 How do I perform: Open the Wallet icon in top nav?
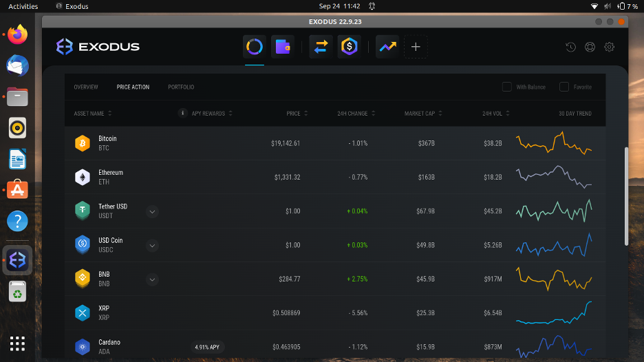[x=283, y=47]
